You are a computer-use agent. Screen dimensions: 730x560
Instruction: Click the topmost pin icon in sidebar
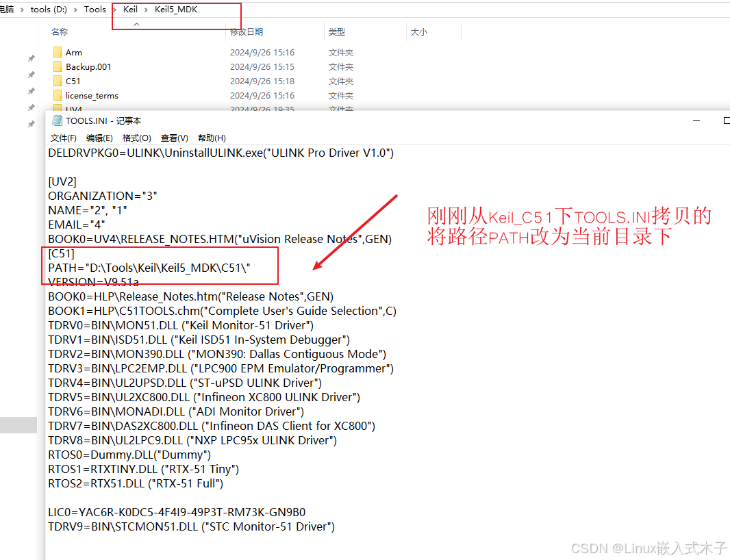coord(31,59)
